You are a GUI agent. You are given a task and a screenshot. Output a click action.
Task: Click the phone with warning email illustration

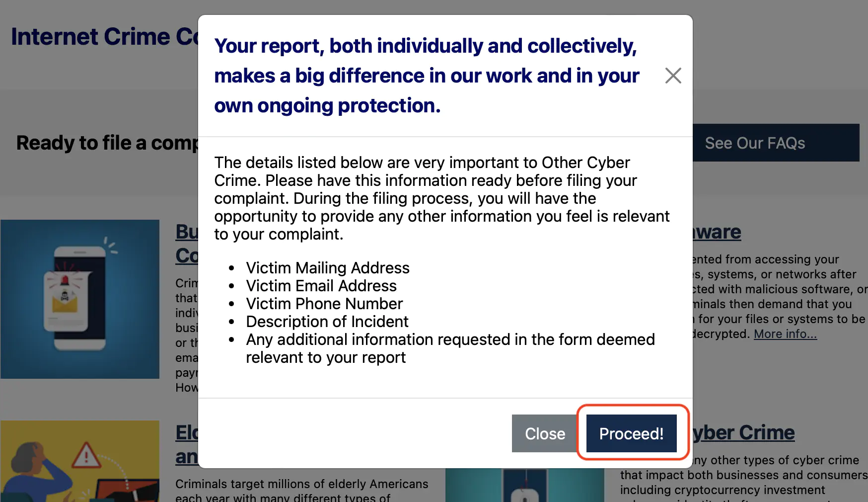(80, 299)
